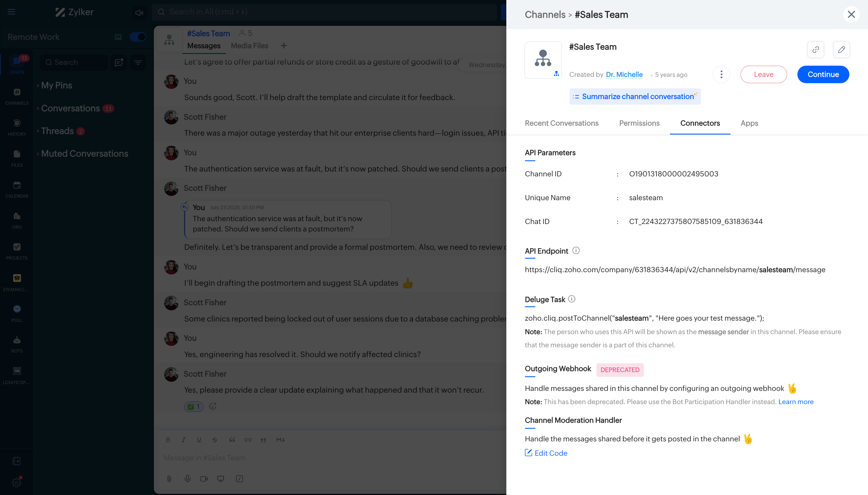Image resolution: width=868 pixels, height=495 pixels.
Task: Toggle underline formatting in composer
Action: click(x=199, y=440)
